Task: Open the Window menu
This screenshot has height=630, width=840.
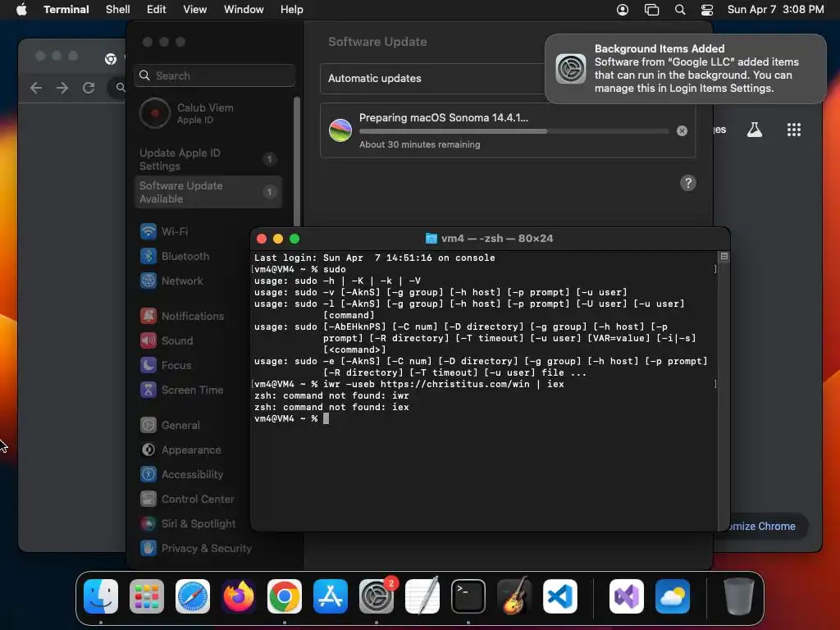Action: point(244,10)
